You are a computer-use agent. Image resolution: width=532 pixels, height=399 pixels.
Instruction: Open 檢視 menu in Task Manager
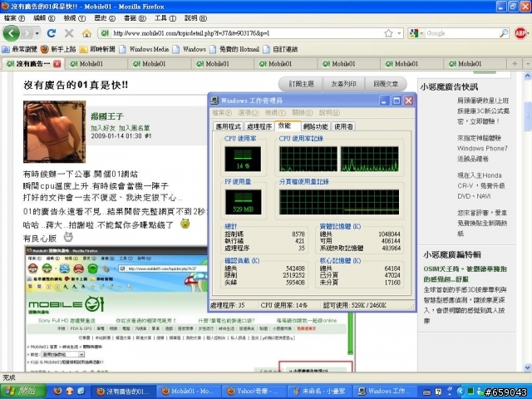pyautogui.click(x=275, y=113)
